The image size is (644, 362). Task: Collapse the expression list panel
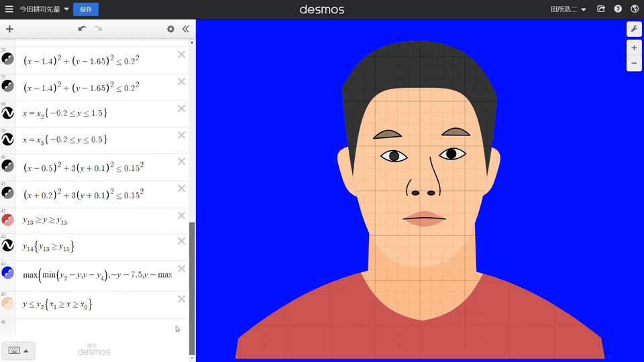coord(186,29)
